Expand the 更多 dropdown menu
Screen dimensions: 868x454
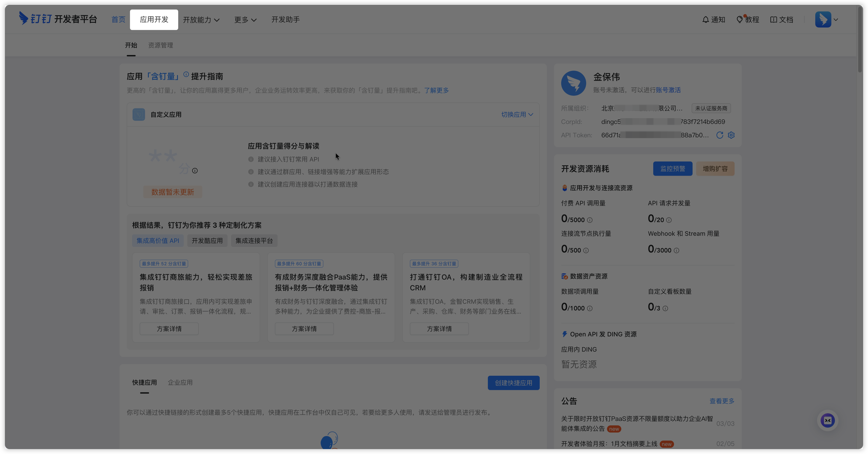[x=245, y=20]
